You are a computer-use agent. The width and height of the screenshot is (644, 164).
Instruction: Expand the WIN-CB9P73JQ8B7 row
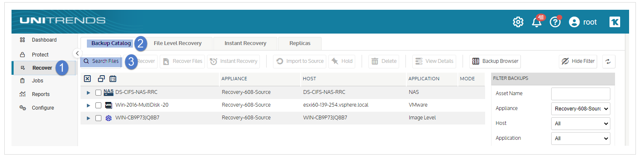pos(89,118)
